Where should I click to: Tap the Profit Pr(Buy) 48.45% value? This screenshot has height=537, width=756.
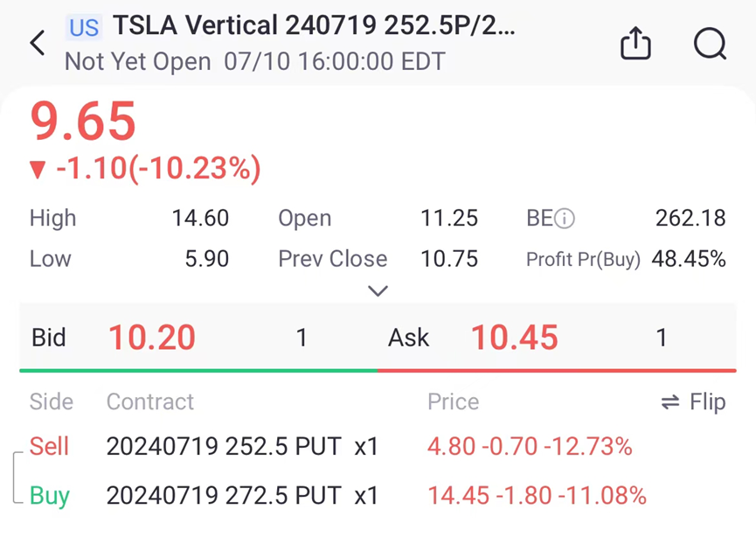click(x=689, y=259)
